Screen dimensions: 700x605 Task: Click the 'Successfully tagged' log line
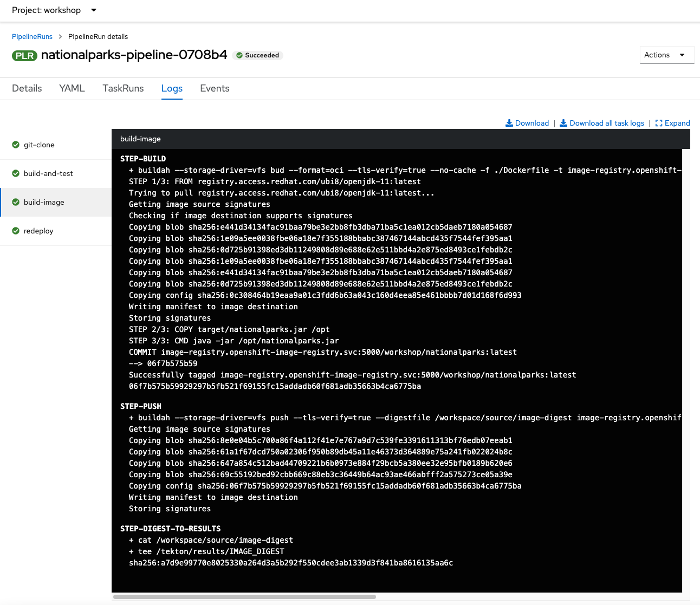tap(353, 375)
